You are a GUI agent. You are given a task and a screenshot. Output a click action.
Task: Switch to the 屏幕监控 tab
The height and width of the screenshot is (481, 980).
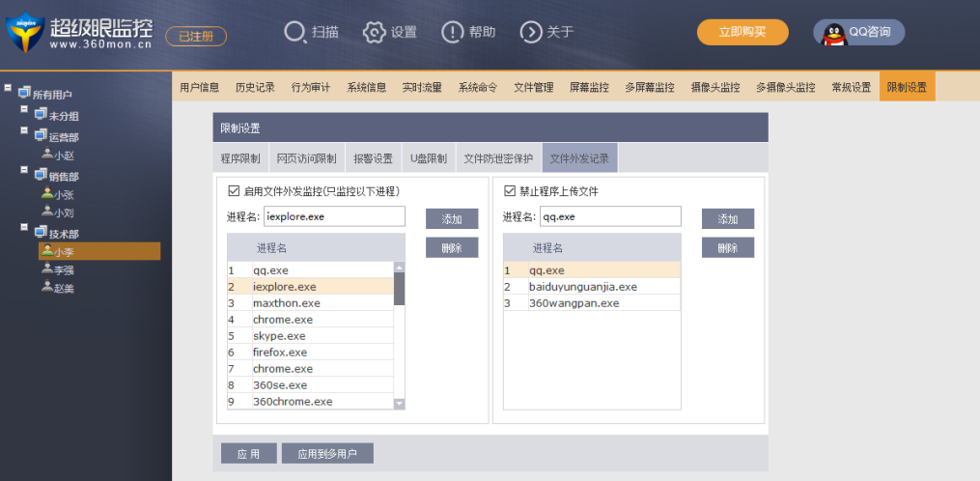(589, 87)
